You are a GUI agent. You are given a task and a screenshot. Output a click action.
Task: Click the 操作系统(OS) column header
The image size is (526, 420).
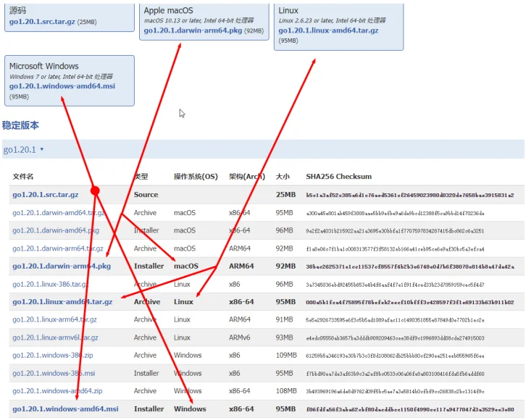click(x=196, y=177)
